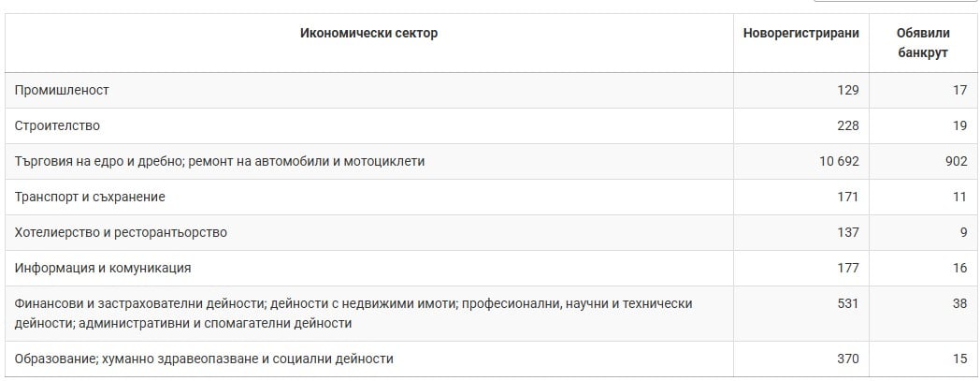Click the "Новорегистрирани" column header

tap(800, 34)
